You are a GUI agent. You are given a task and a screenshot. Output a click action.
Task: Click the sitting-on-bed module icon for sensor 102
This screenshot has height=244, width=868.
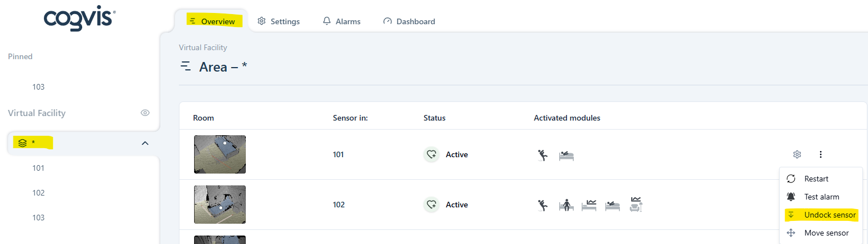click(566, 205)
